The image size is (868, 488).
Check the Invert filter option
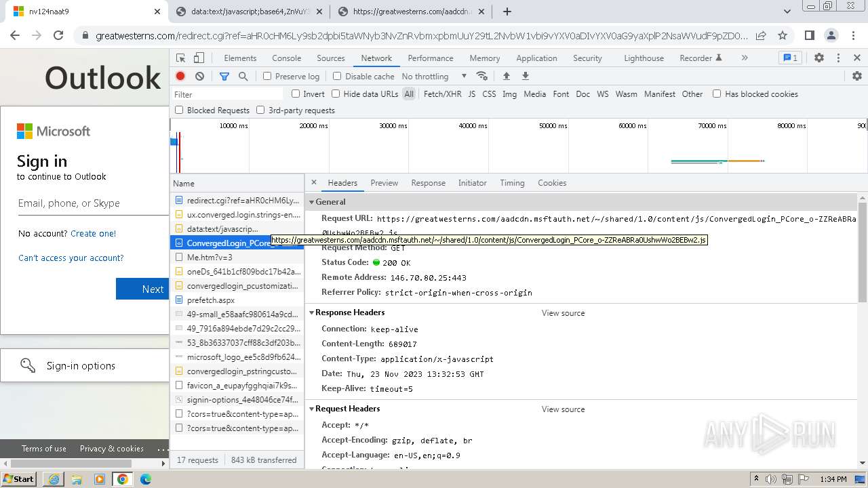tap(296, 94)
